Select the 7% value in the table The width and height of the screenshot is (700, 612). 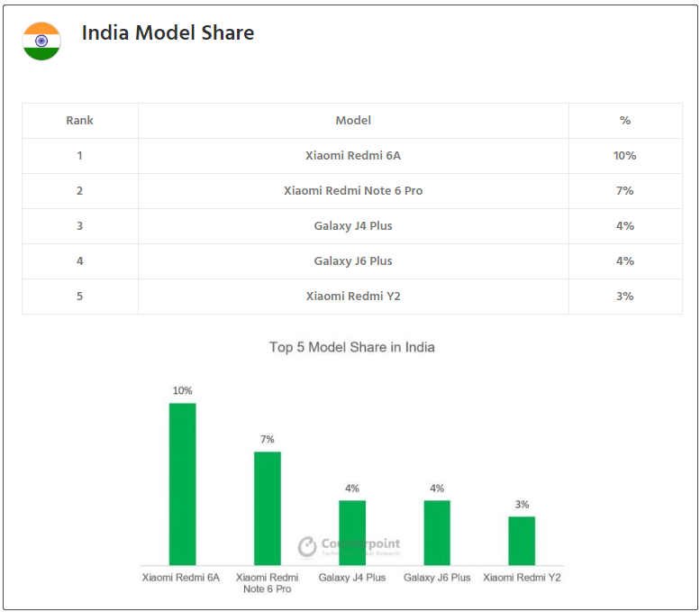(625, 190)
